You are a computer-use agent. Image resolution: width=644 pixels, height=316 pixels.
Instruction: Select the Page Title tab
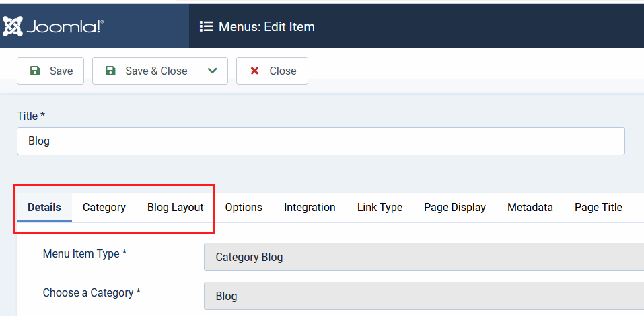pyautogui.click(x=598, y=207)
